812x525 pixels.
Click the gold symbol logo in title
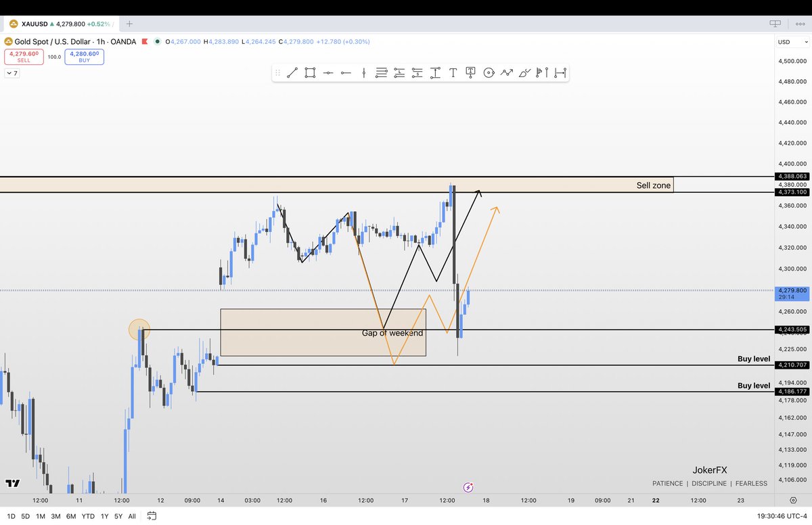(9, 42)
